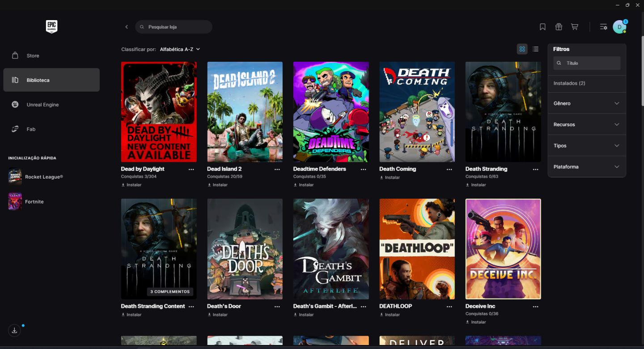
Task: Open options menu for Dead Island 2
Action: (277, 169)
